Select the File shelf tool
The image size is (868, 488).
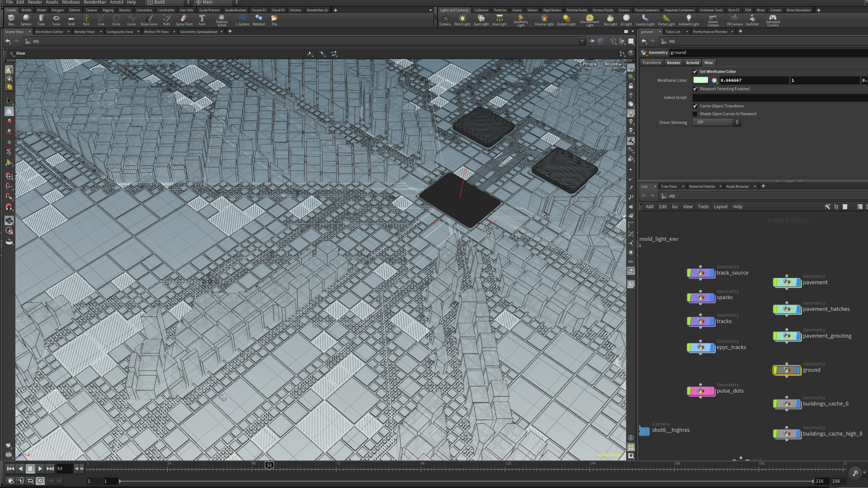(274, 20)
